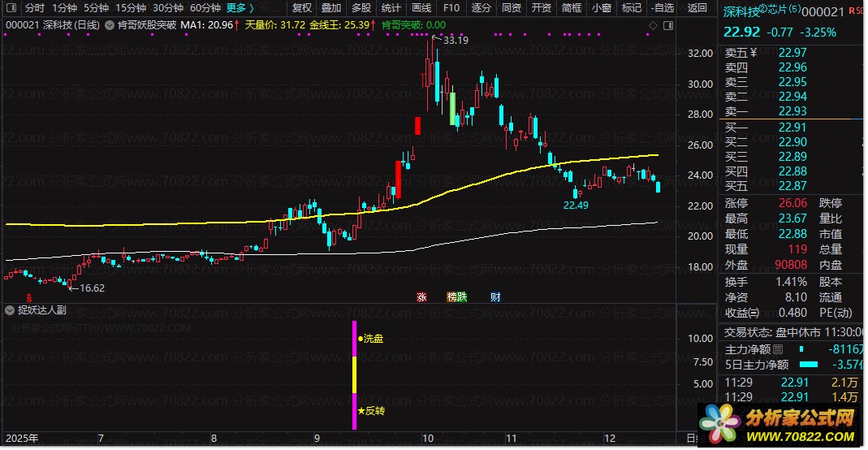868x450 pixels.
Task: Toggle the 简框 simple frame mode
Action: [x=572, y=8]
